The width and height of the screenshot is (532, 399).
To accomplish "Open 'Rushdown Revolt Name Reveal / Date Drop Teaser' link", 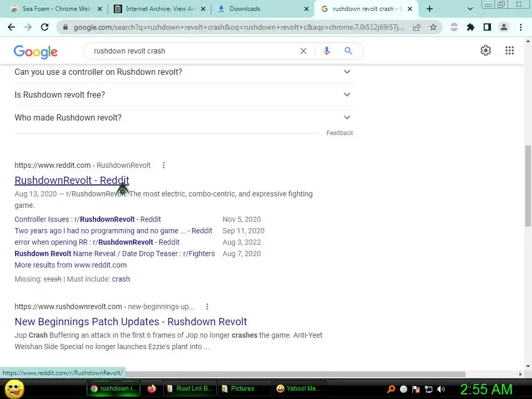I will click(x=115, y=254).
